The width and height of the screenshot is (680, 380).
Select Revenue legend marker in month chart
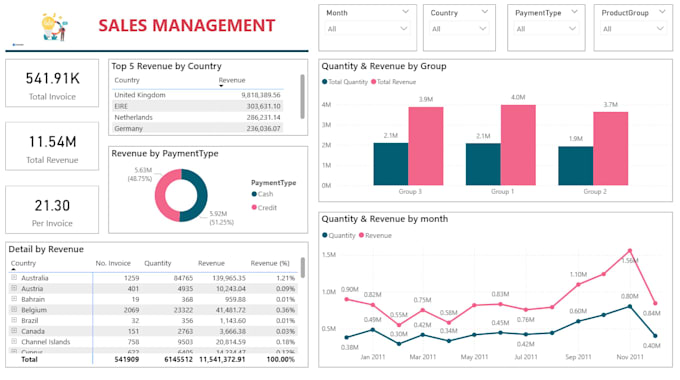point(361,235)
